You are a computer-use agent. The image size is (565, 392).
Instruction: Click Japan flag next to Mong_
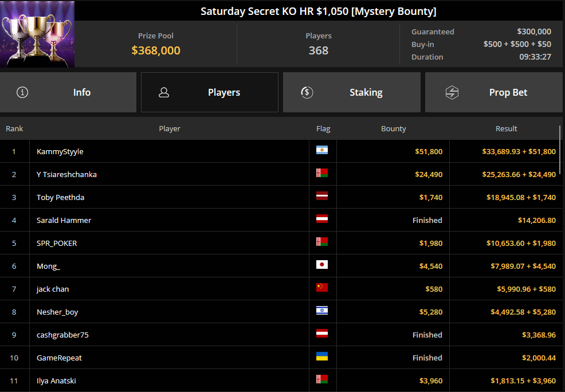coord(322,264)
